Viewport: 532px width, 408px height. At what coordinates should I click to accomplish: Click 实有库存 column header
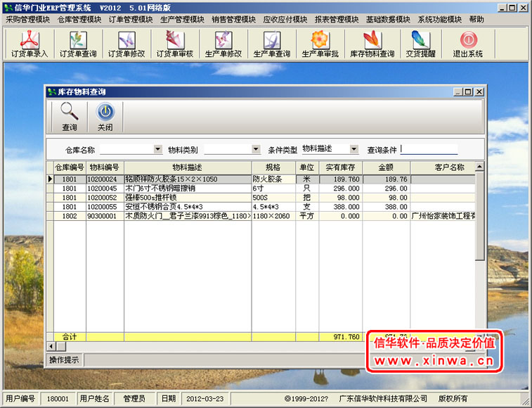[x=341, y=167]
